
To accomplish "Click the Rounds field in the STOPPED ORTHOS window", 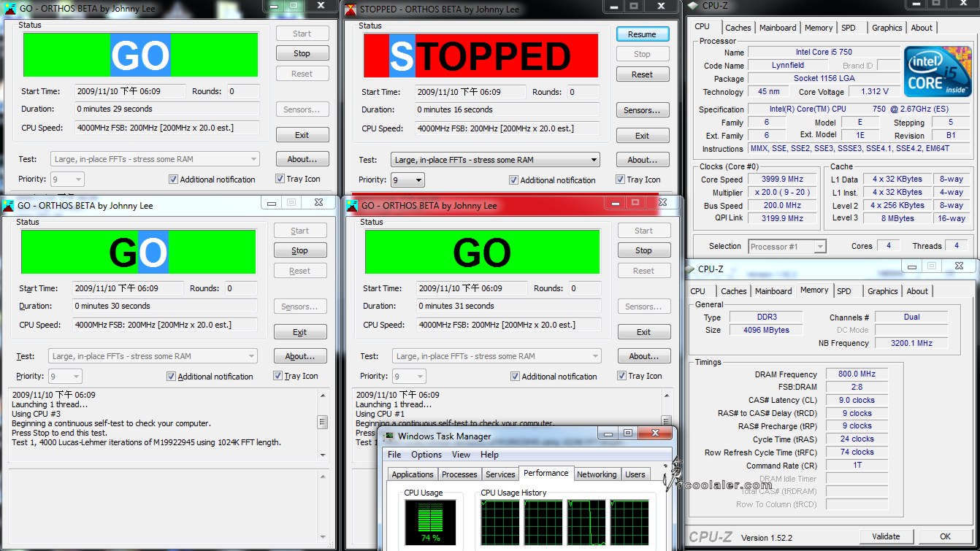I will [583, 92].
